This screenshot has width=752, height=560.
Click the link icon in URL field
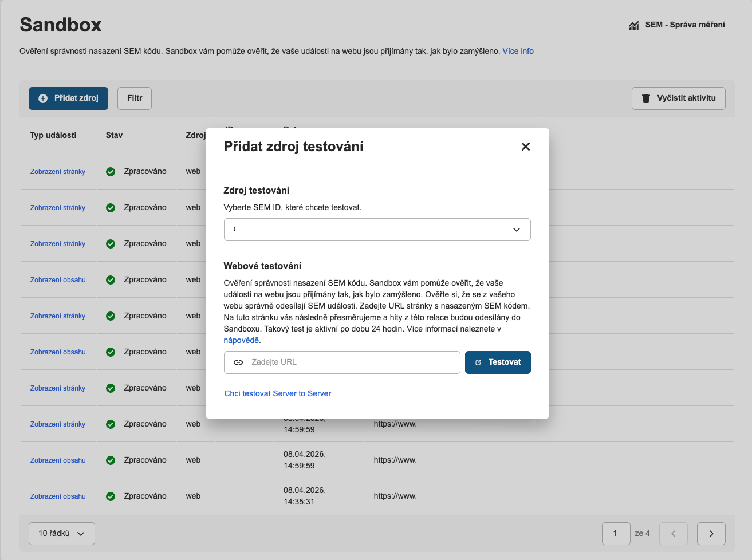238,362
